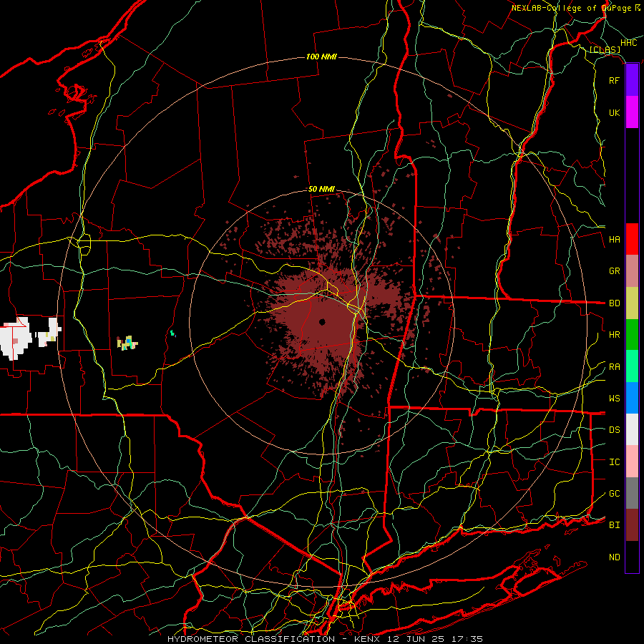Click the HR heavy rain green swatch
Image resolution: width=644 pixels, height=644 pixels.
pos(632,335)
